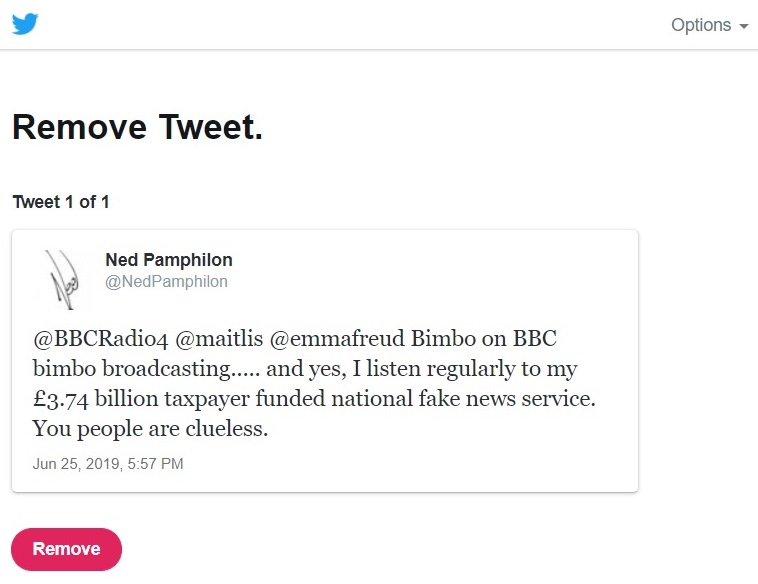Viewport: 758px width, 584px height.
Task: Click the tweet line 'You people are clueless.'
Action: point(150,428)
